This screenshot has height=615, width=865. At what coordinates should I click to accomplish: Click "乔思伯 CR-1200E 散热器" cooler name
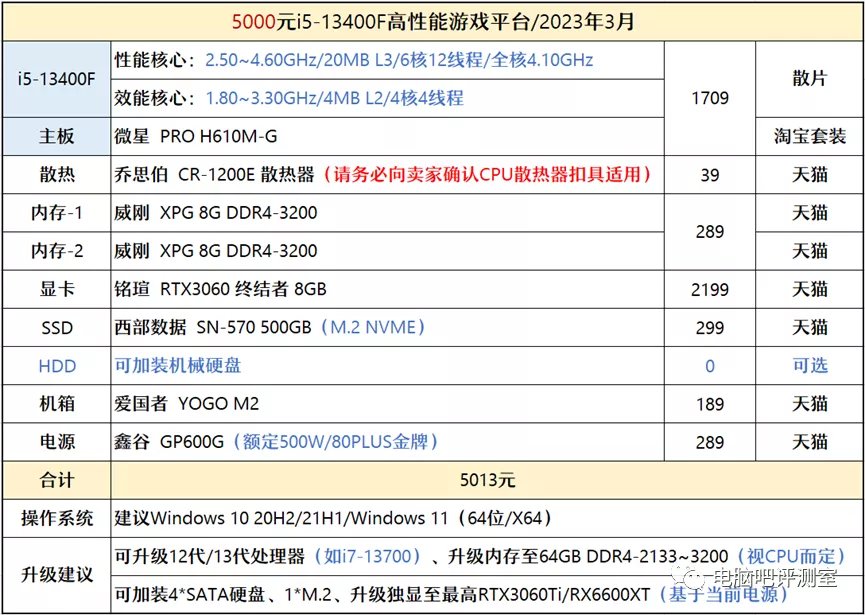[x=214, y=174]
